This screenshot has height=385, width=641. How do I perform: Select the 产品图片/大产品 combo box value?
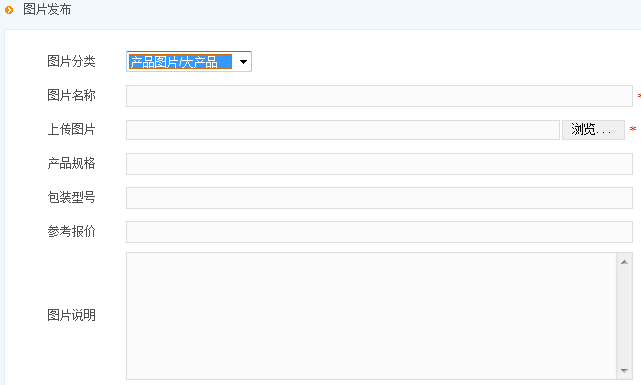[x=180, y=62]
